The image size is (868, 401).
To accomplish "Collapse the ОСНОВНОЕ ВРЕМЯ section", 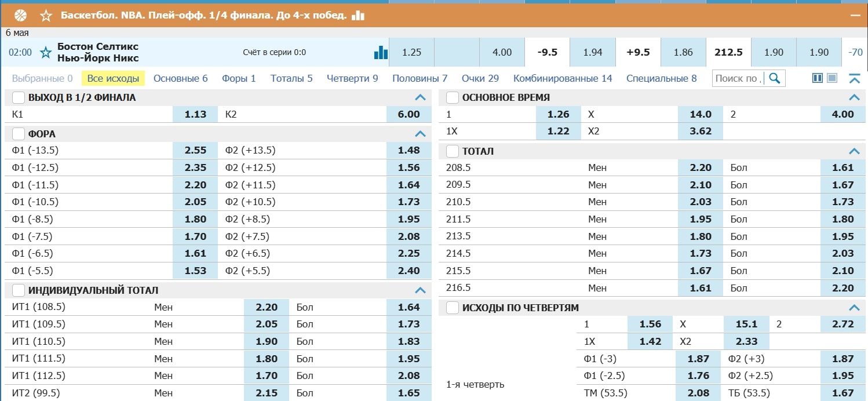I will [x=854, y=97].
